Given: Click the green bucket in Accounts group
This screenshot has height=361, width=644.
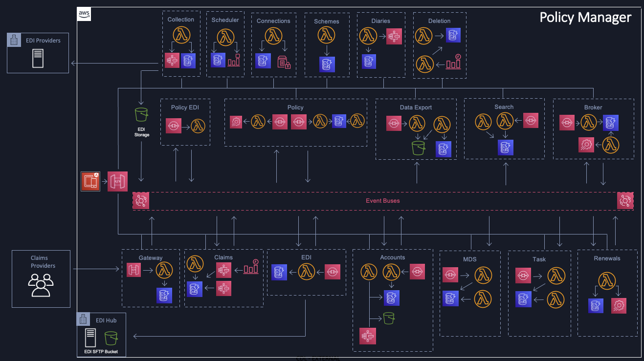Looking at the screenshot, I should tap(389, 318).
